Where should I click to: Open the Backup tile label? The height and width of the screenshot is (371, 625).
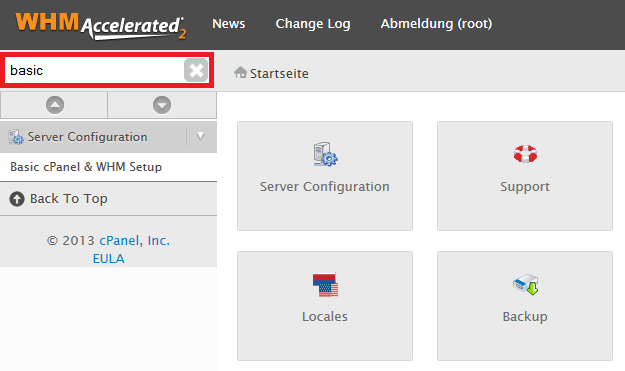click(x=525, y=317)
